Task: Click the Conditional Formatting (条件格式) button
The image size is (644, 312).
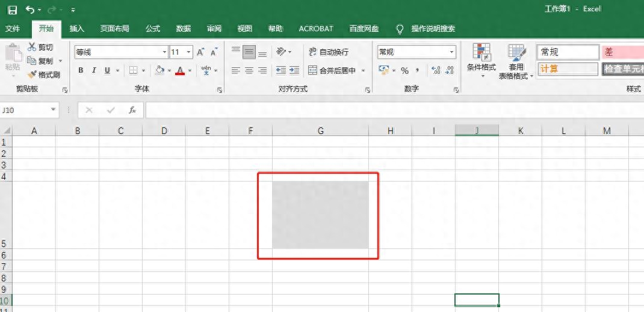Action: 481,61
